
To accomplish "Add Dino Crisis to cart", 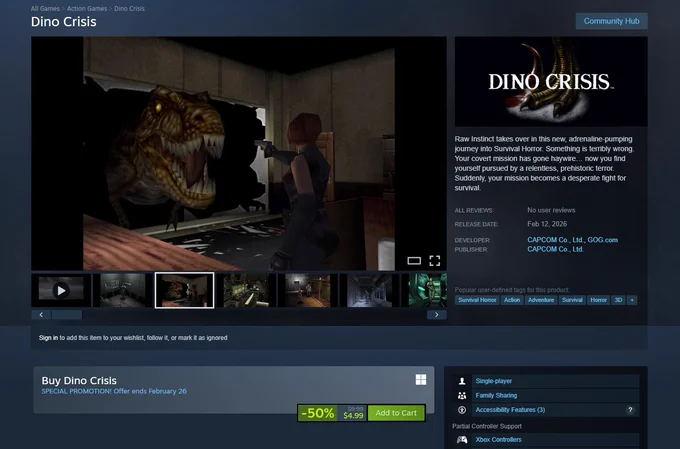I will coord(396,413).
